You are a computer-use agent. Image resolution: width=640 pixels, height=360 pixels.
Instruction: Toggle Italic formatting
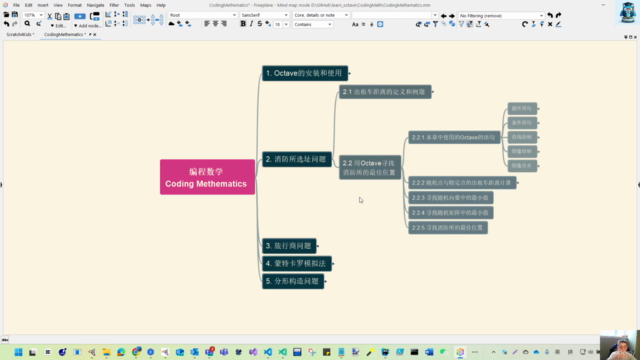click(x=251, y=24)
